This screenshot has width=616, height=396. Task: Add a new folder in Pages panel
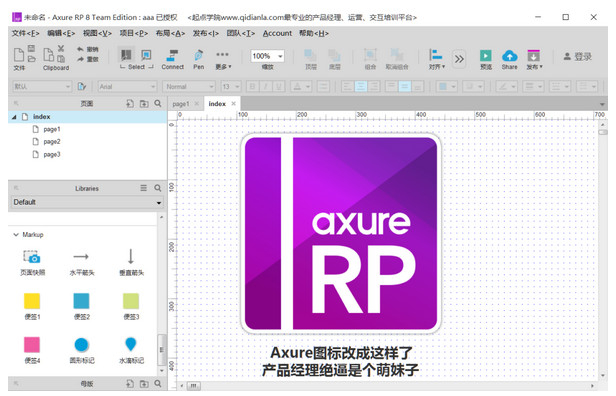point(144,103)
